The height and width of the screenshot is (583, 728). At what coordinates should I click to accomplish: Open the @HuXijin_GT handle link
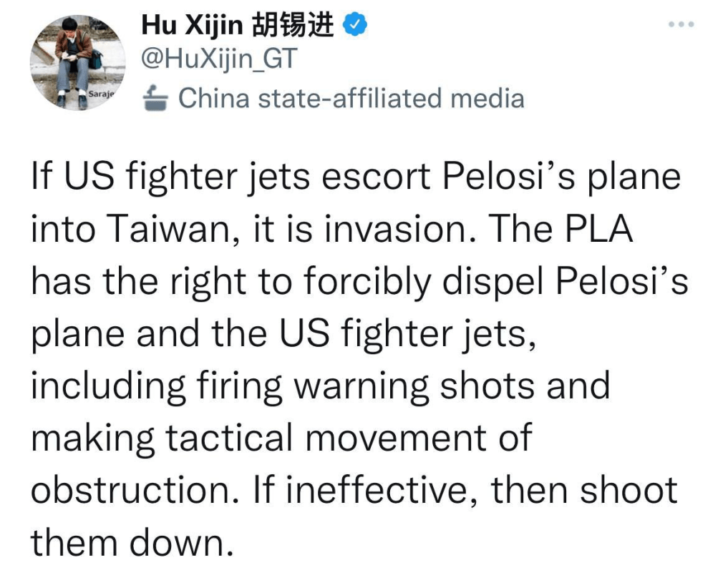pos(219,60)
